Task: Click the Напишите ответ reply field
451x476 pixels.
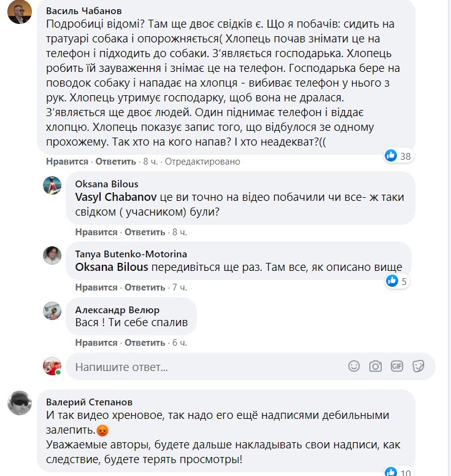Action: tap(202, 367)
